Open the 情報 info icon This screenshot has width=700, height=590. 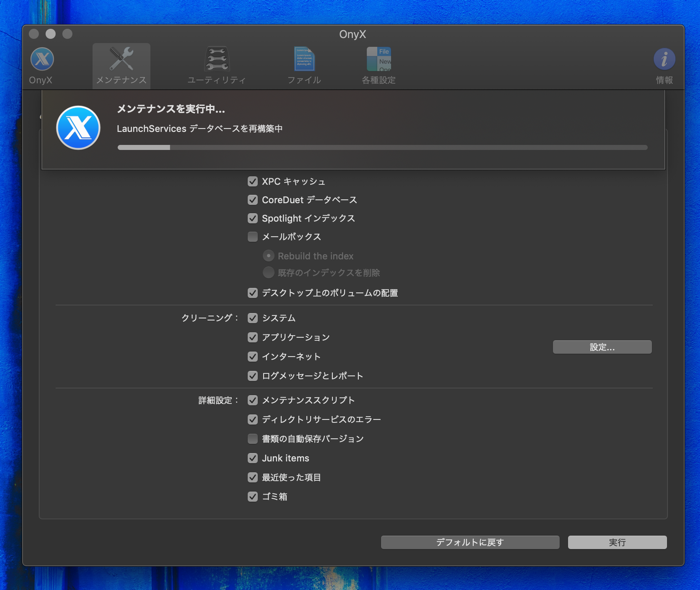coord(664,59)
